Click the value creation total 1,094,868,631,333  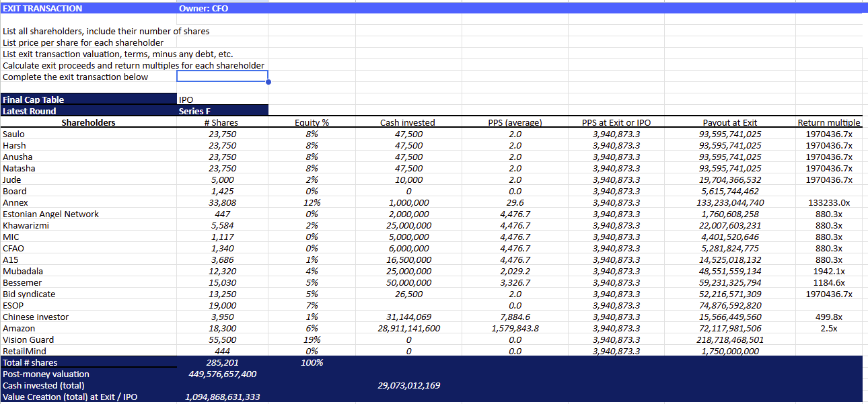pyautogui.click(x=221, y=397)
